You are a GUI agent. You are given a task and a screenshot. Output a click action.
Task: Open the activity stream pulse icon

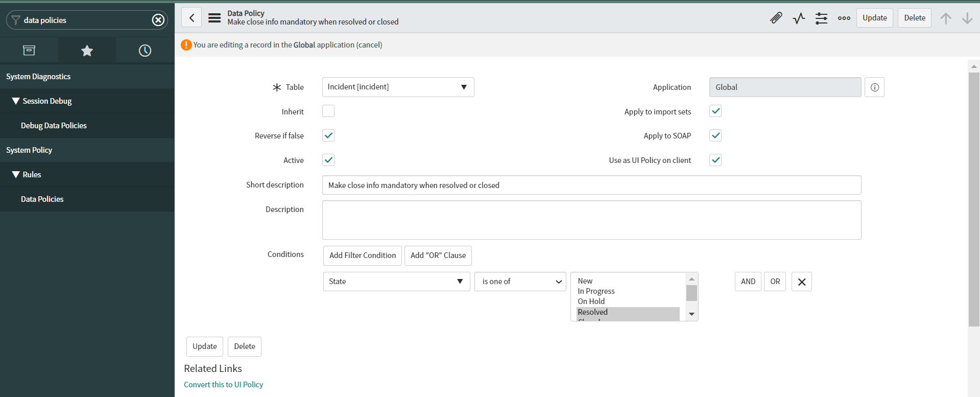(799, 18)
